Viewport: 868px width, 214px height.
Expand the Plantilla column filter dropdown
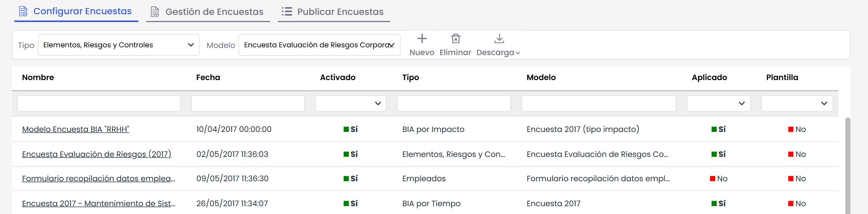797,103
